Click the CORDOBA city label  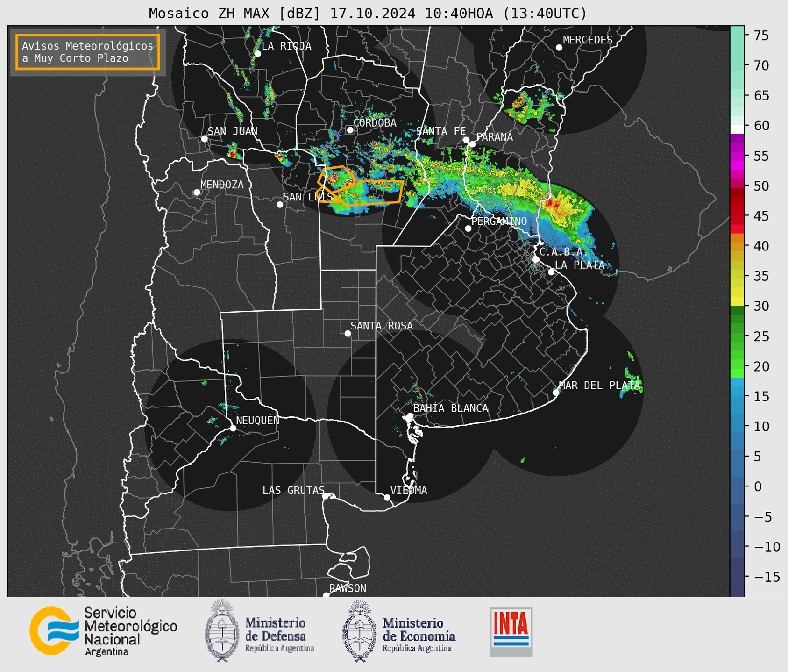tap(375, 123)
